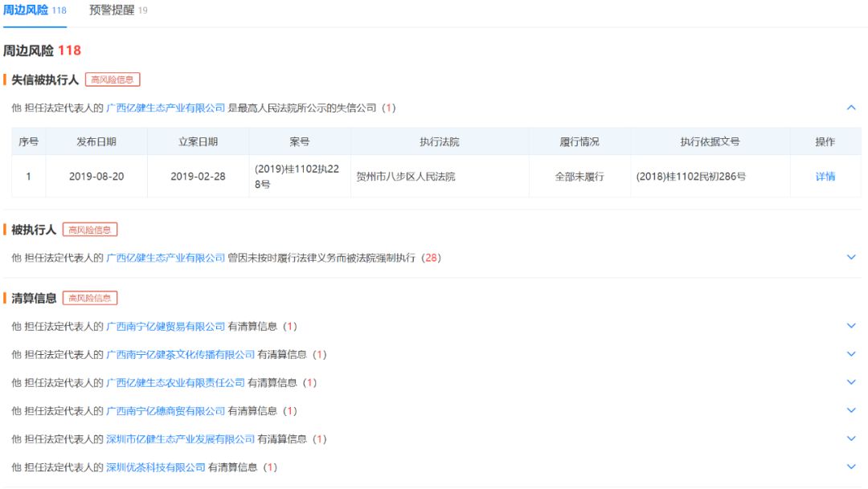Switch to the 周边风险 118 tab
This screenshot has height=489, width=868.
[35, 10]
